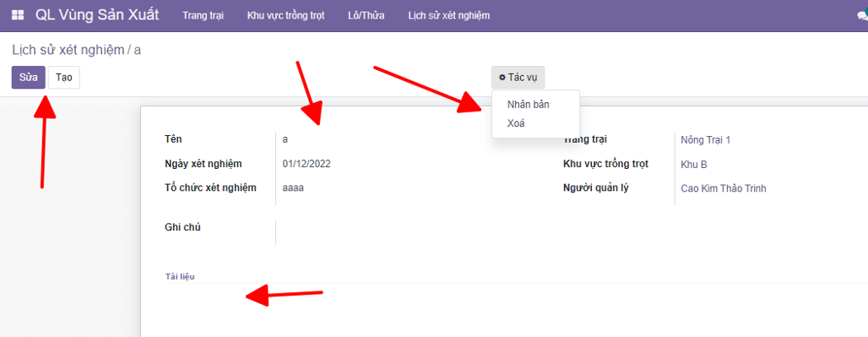Viewport: 868px width, 337px height.
Task: Click the Tổ chức xét nghiệm value aaaa
Action: click(293, 188)
